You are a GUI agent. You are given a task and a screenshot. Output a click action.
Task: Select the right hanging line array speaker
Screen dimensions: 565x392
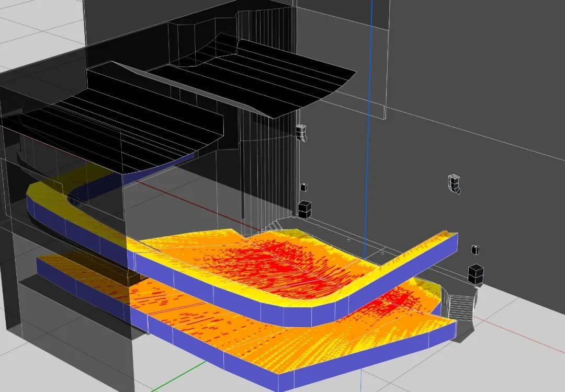coord(454,185)
